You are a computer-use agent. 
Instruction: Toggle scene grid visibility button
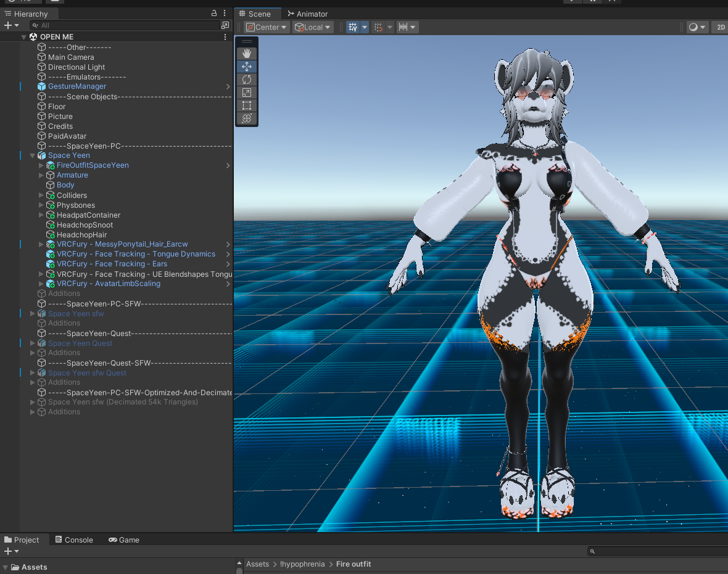[352, 27]
